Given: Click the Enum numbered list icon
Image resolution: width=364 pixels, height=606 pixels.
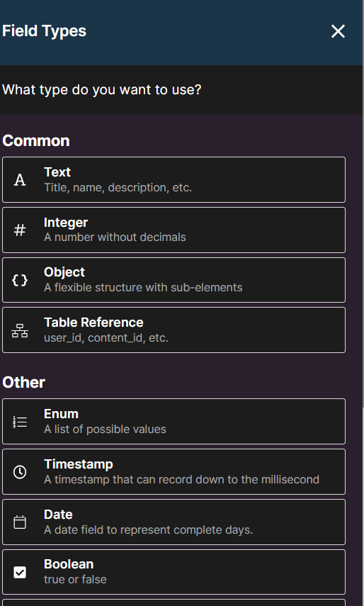Looking at the screenshot, I should (x=20, y=422).
